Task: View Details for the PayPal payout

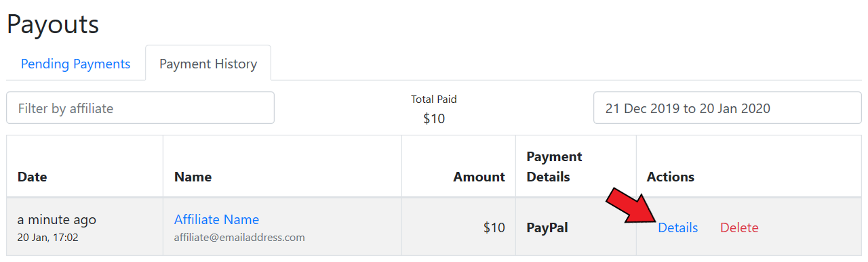Action: pos(677,227)
